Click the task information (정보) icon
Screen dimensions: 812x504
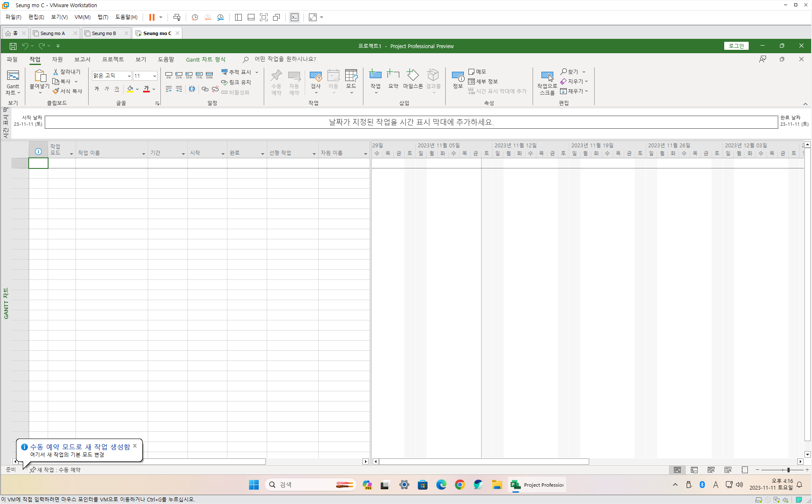pos(457,76)
